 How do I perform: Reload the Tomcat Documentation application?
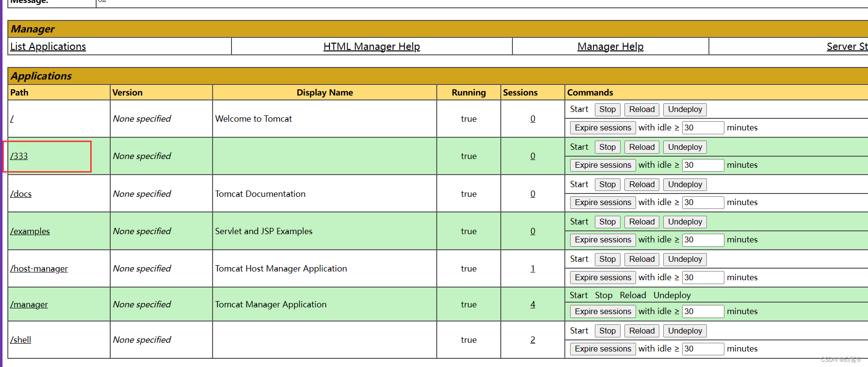coord(642,185)
